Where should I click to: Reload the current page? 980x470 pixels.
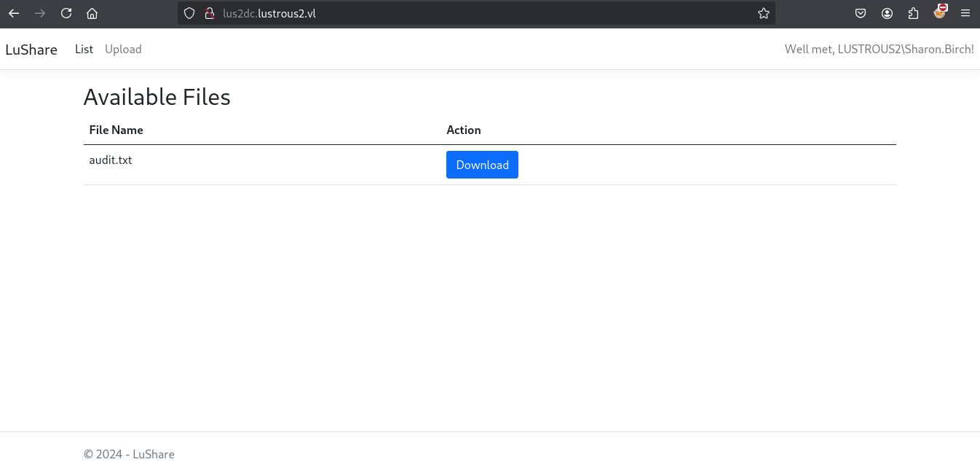(66, 13)
